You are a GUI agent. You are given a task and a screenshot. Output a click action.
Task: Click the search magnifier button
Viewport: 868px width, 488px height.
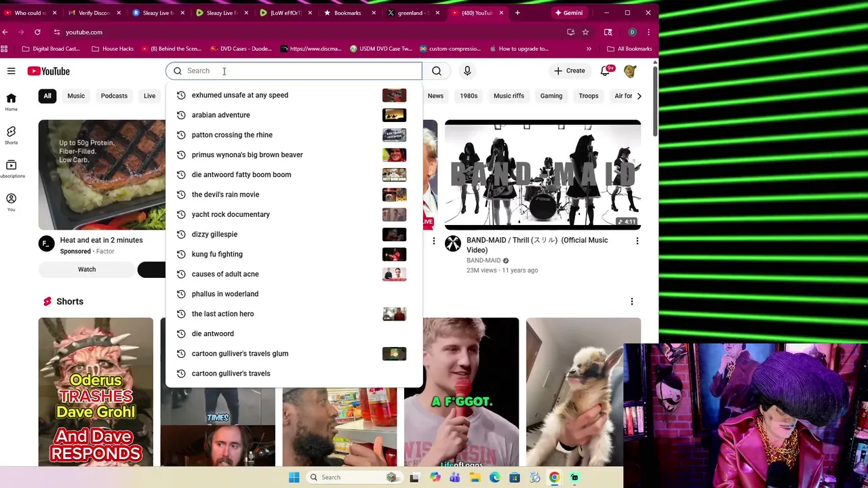tap(437, 70)
